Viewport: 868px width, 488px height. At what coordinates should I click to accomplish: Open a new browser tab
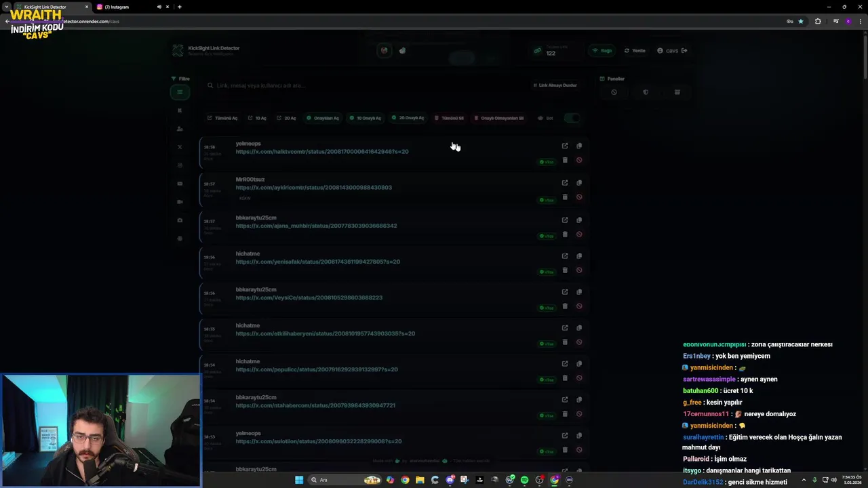(179, 7)
